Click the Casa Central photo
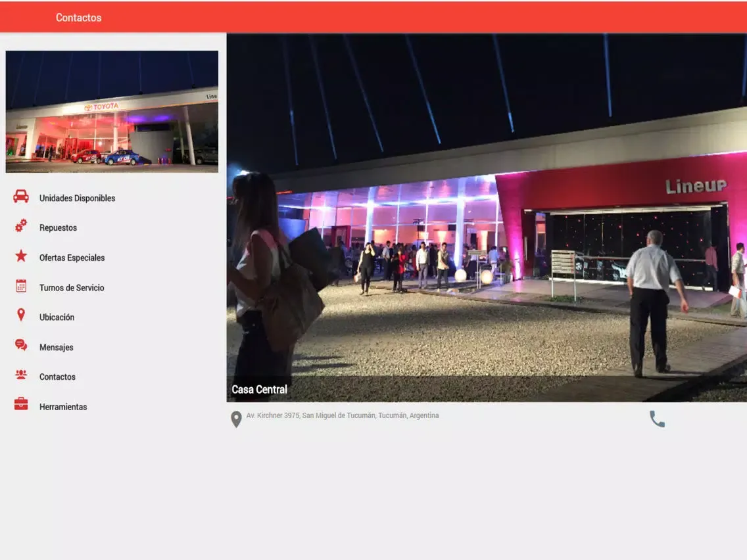747x560 pixels. tap(487, 218)
